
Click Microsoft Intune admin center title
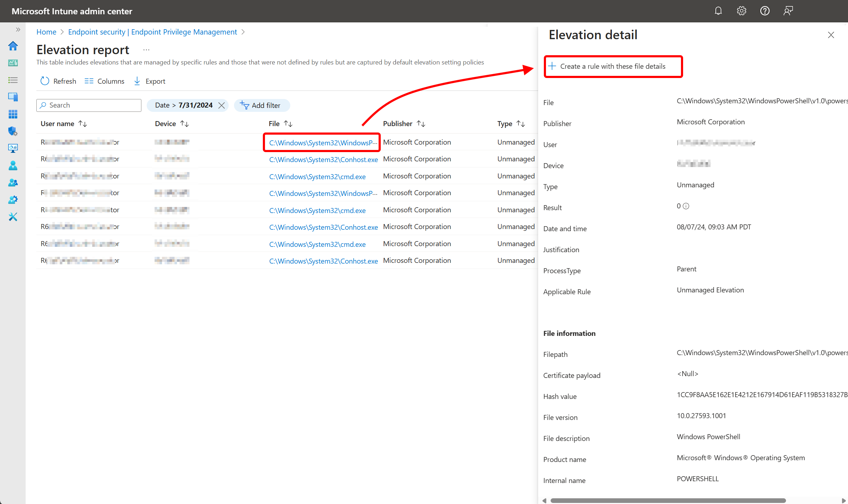[72, 11]
